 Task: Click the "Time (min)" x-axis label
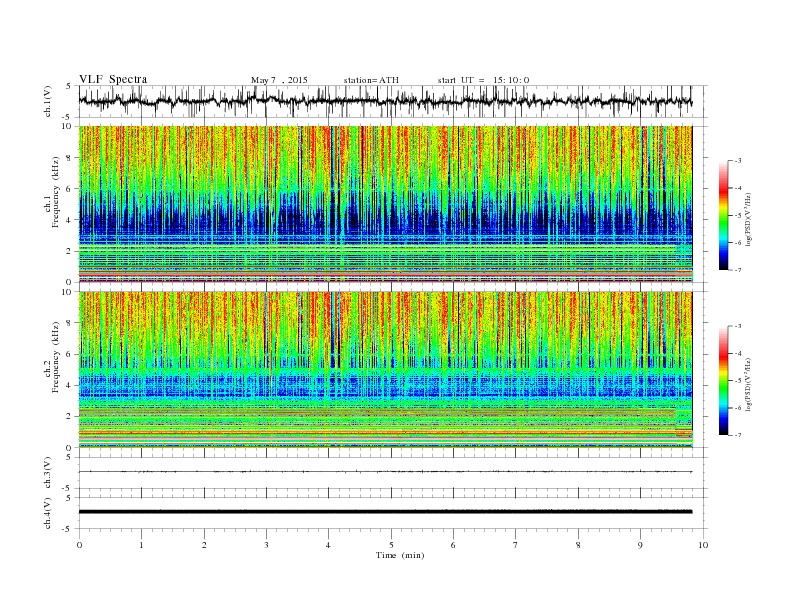pos(400,555)
